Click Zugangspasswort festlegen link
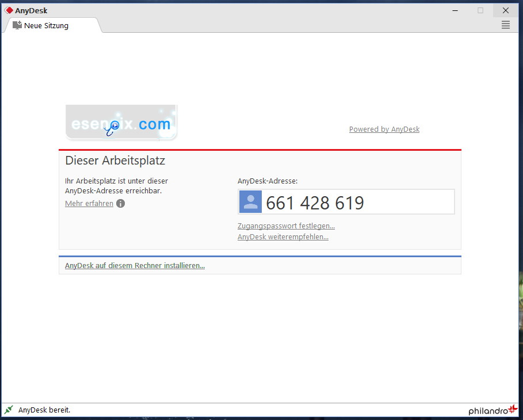 click(286, 226)
